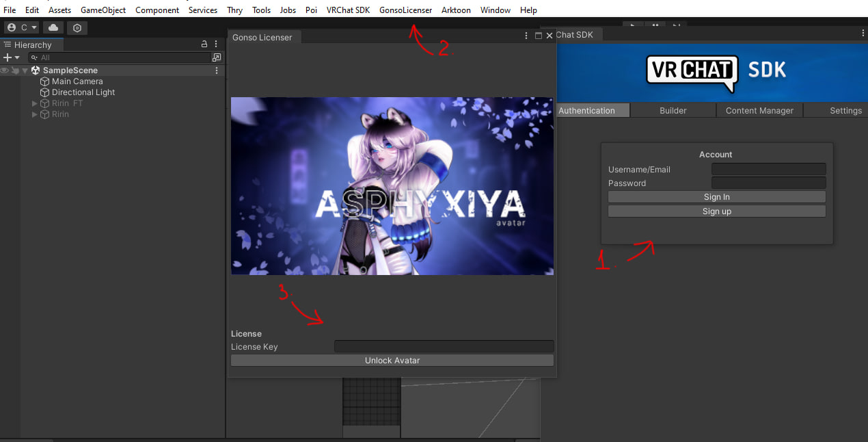Click the Username/Email input field
The height and width of the screenshot is (442, 868).
(769, 169)
